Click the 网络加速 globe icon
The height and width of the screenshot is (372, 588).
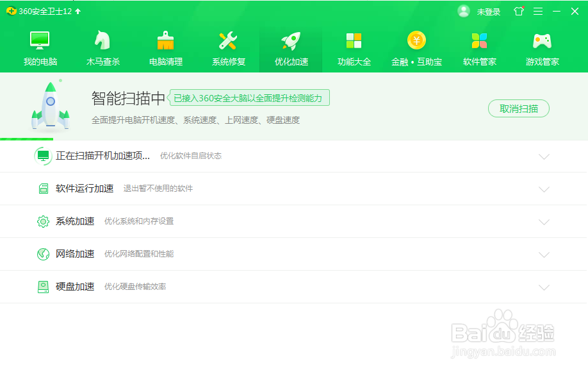(43, 254)
